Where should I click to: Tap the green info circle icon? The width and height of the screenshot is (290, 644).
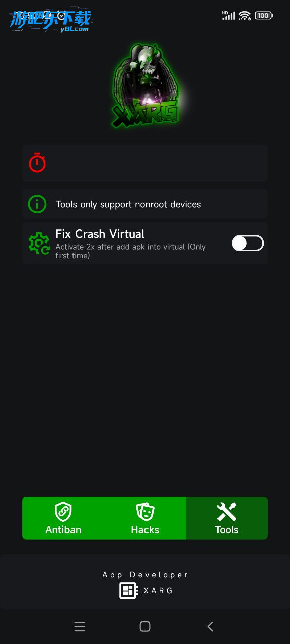pyautogui.click(x=37, y=204)
